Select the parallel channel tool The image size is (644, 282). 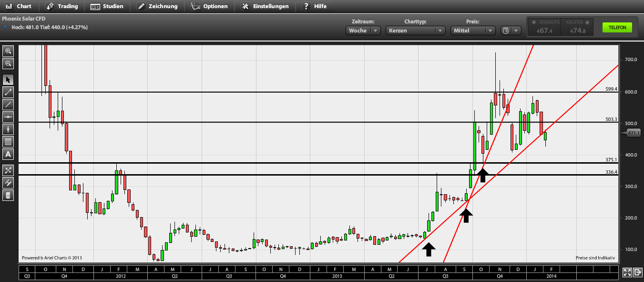[x=8, y=182]
